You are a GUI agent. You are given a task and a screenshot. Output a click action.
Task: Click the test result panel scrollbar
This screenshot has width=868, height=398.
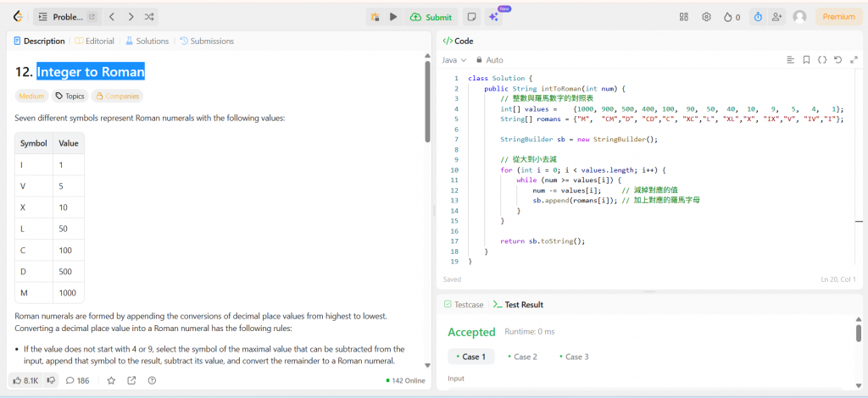pos(859,334)
